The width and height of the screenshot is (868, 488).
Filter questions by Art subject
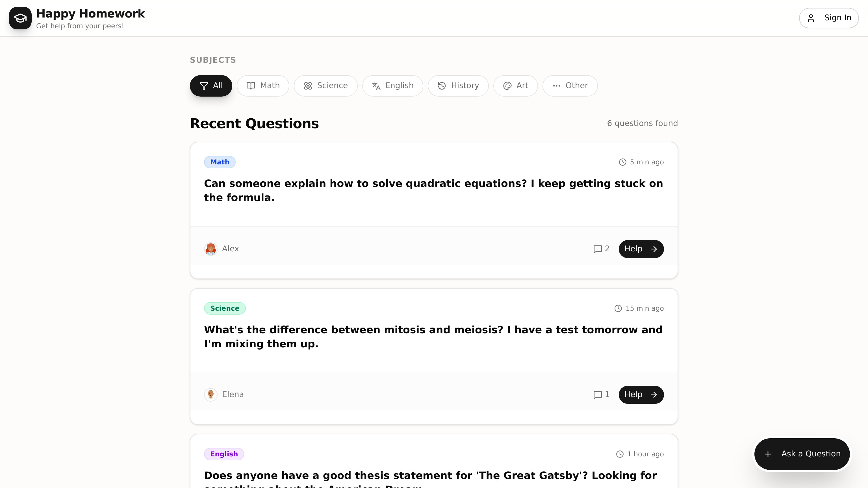point(515,86)
